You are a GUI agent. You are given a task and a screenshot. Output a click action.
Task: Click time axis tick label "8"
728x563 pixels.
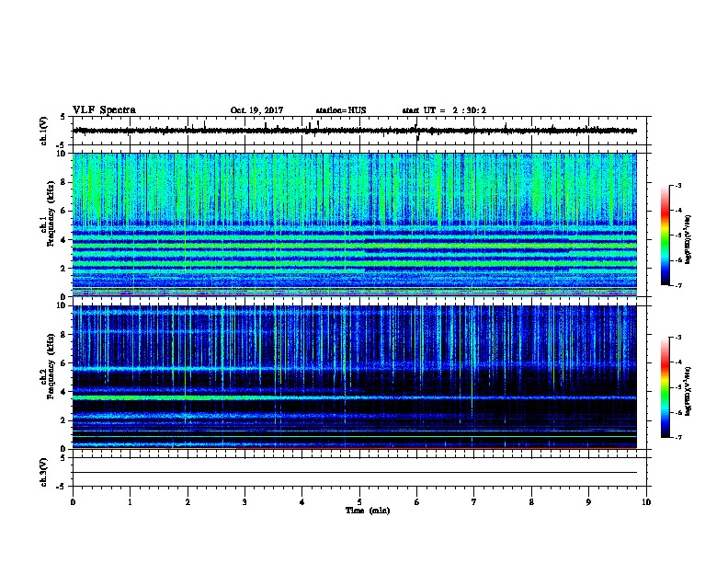[531, 501]
